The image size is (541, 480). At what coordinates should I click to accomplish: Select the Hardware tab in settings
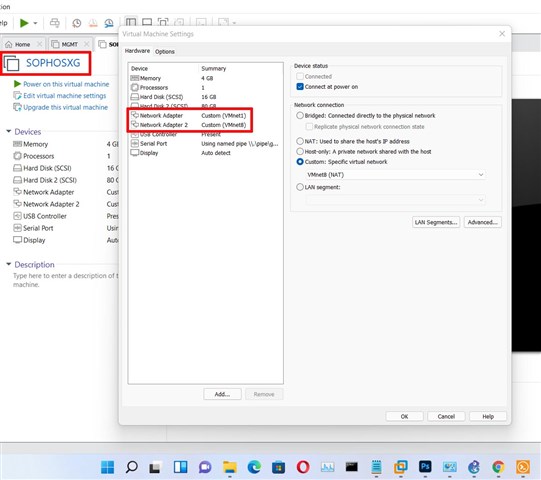point(137,51)
